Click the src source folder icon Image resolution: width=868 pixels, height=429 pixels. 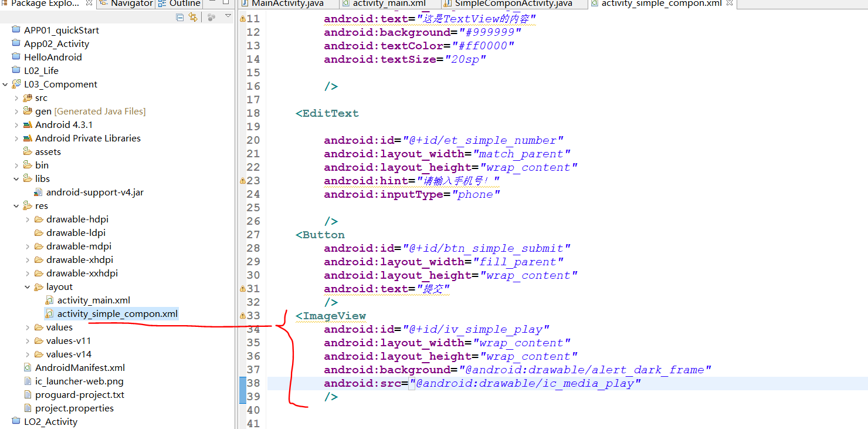(28, 97)
